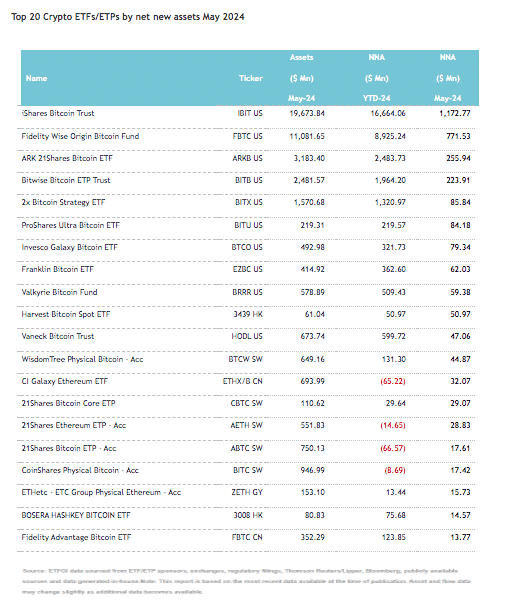The image size is (511, 614).
Task: Click assets value 11,081.65
Action: 307,137
